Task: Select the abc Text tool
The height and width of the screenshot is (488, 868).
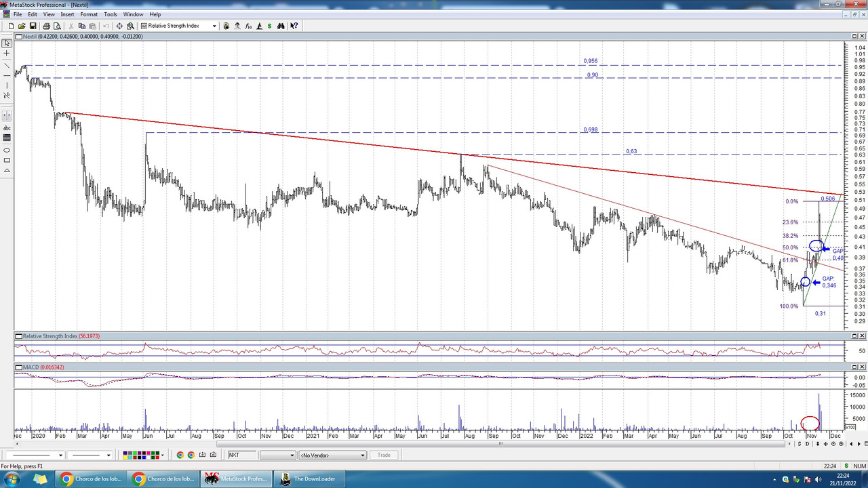Action: (x=7, y=127)
